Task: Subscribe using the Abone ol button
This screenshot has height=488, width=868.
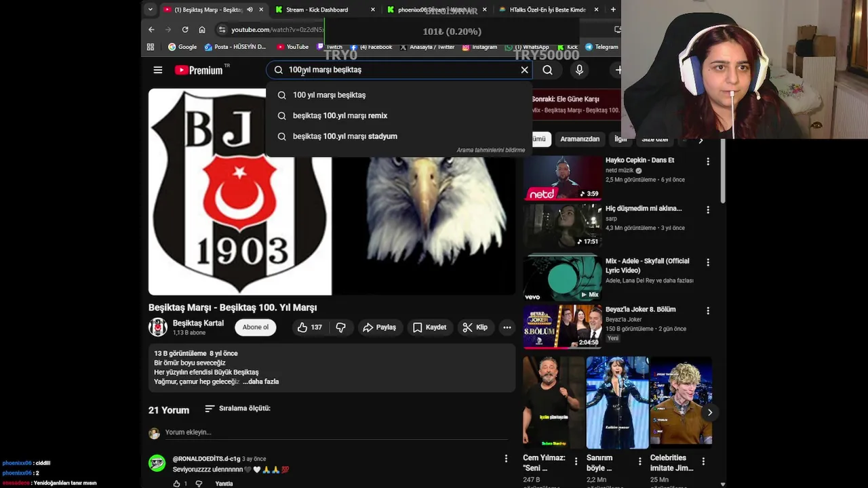Action: 256,327
